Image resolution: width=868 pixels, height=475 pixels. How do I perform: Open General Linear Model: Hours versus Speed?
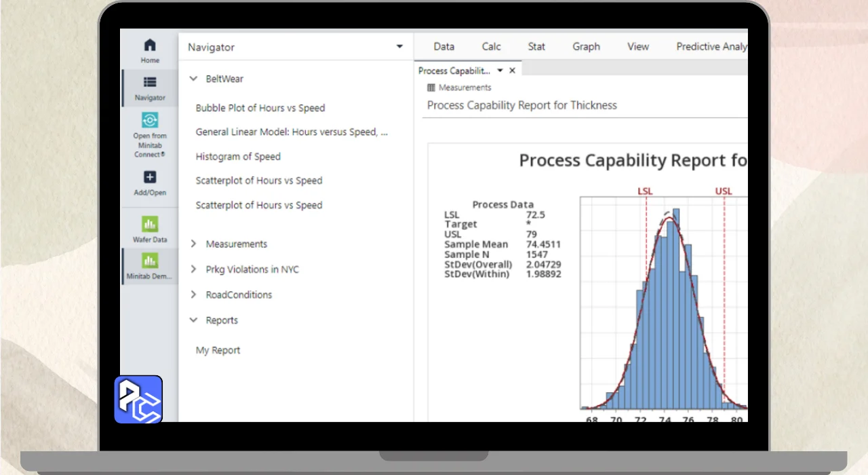tap(292, 132)
